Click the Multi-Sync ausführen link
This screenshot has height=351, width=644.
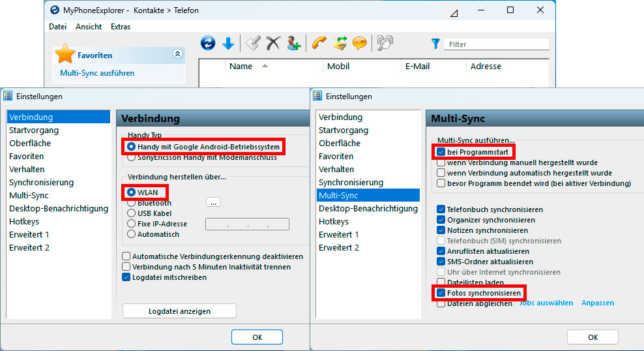tap(97, 73)
